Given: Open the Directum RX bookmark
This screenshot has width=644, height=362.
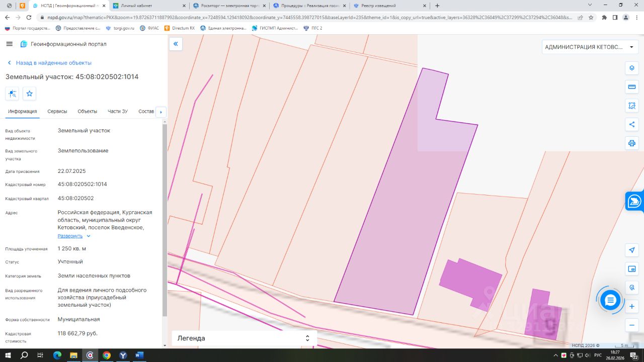Looking at the screenshot, I should click(x=180, y=28).
